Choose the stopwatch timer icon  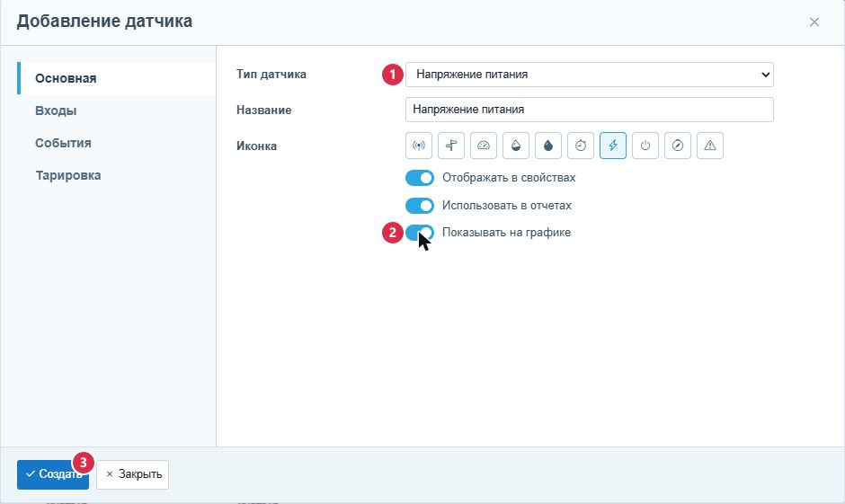click(581, 146)
